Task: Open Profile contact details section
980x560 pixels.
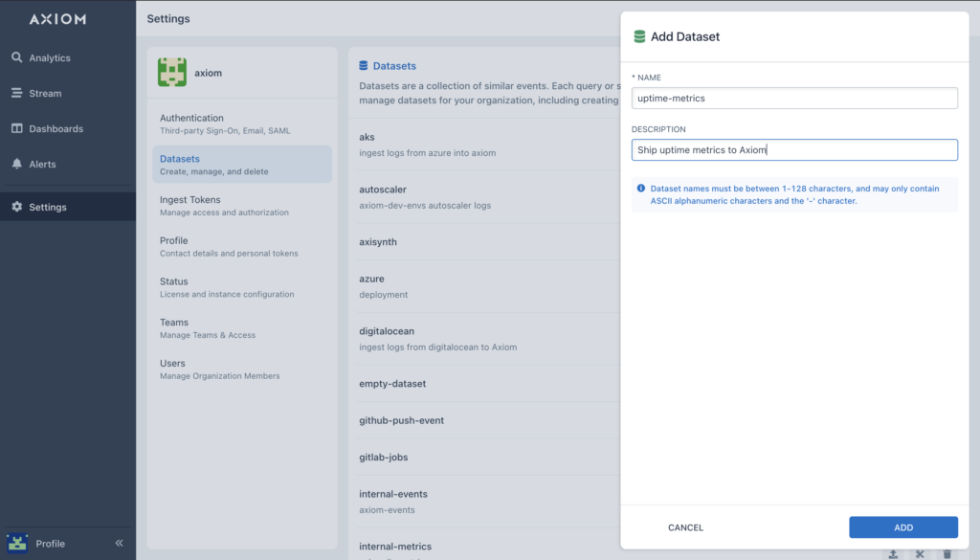Action: 242,246
